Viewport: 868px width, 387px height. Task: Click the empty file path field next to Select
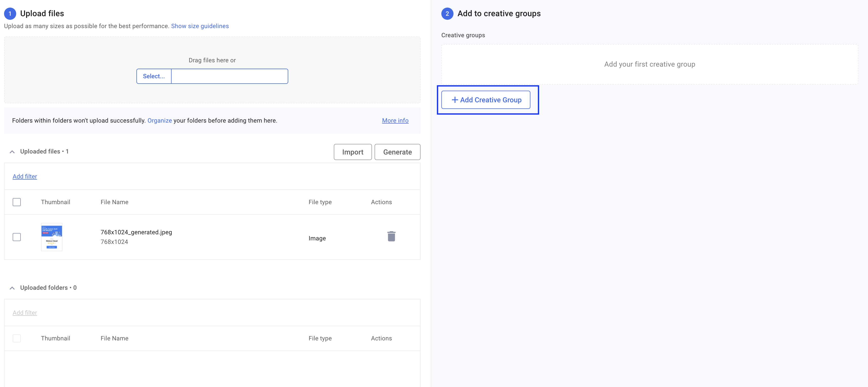click(230, 76)
